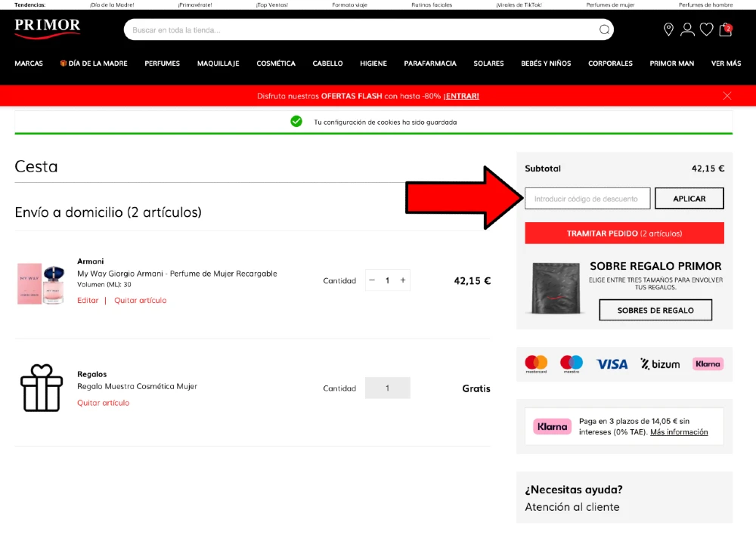Expand the VER MÁS menu
The image size is (756, 535).
click(x=726, y=63)
